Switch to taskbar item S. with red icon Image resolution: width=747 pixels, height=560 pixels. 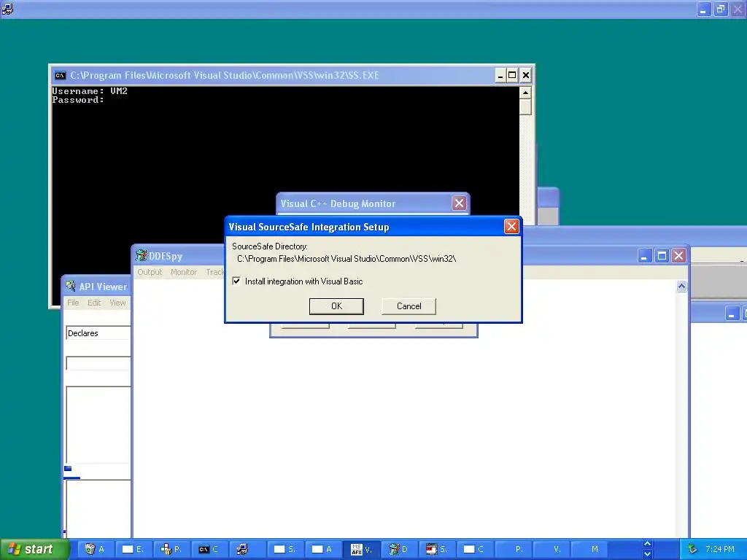(437, 549)
